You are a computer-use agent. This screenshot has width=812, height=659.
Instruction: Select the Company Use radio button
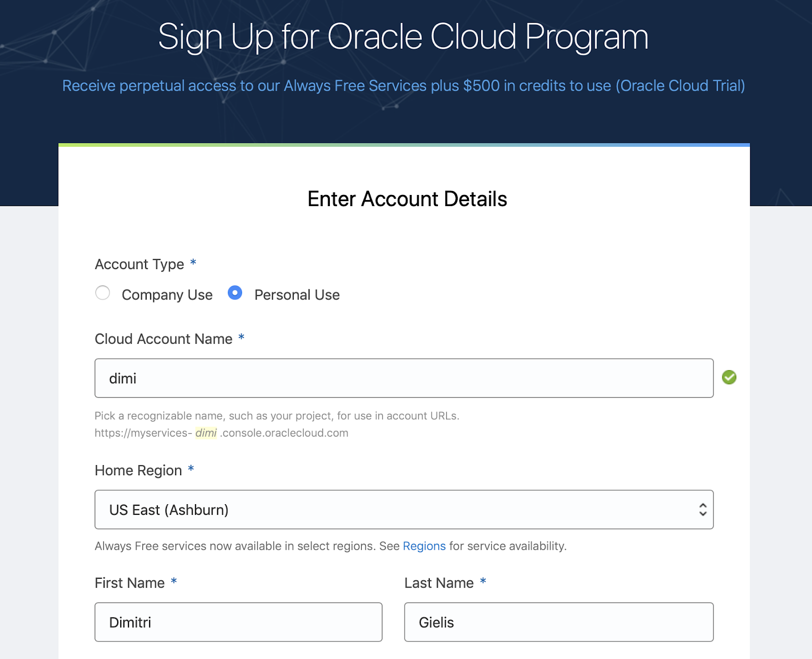[x=103, y=293]
